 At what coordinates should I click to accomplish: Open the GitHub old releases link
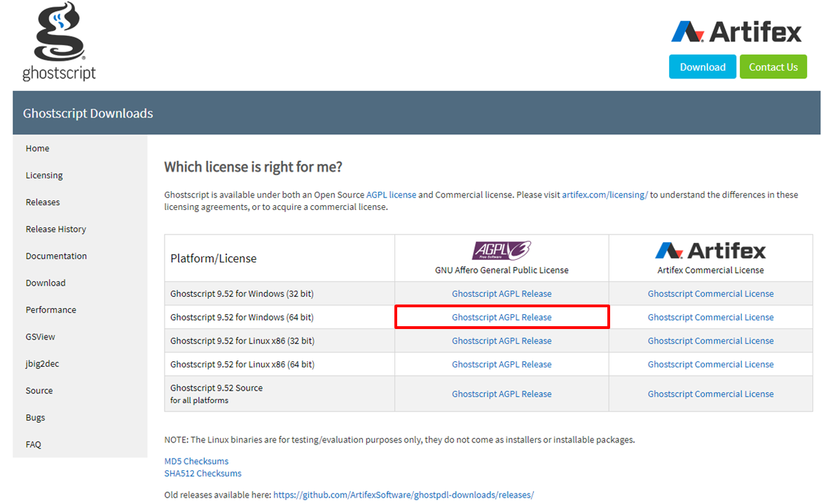[403, 495]
